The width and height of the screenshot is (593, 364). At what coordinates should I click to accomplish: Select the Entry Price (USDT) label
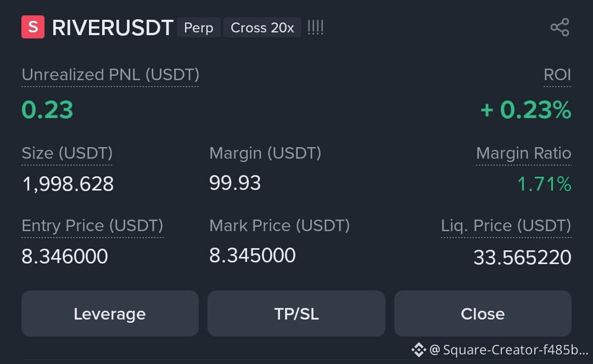pos(92,226)
